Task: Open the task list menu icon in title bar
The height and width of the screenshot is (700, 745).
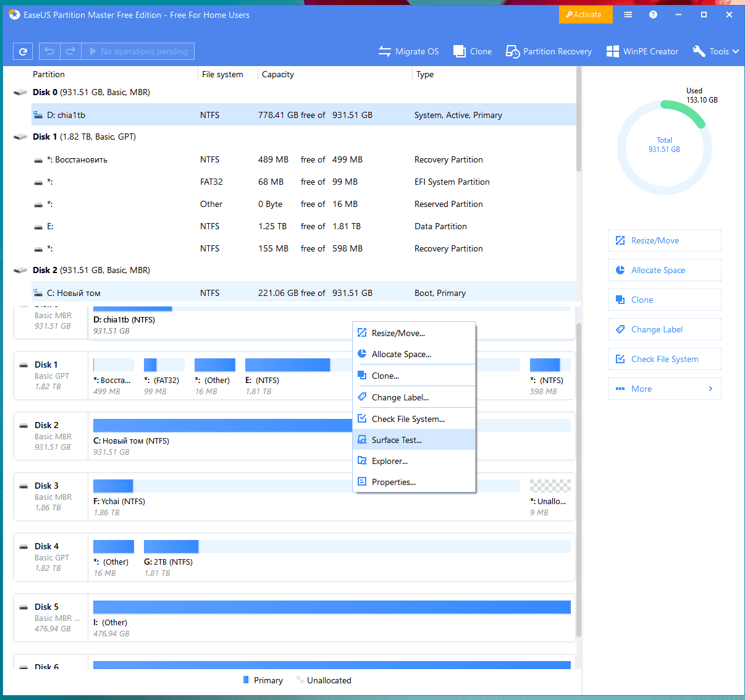Action: [x=628, y=14]
